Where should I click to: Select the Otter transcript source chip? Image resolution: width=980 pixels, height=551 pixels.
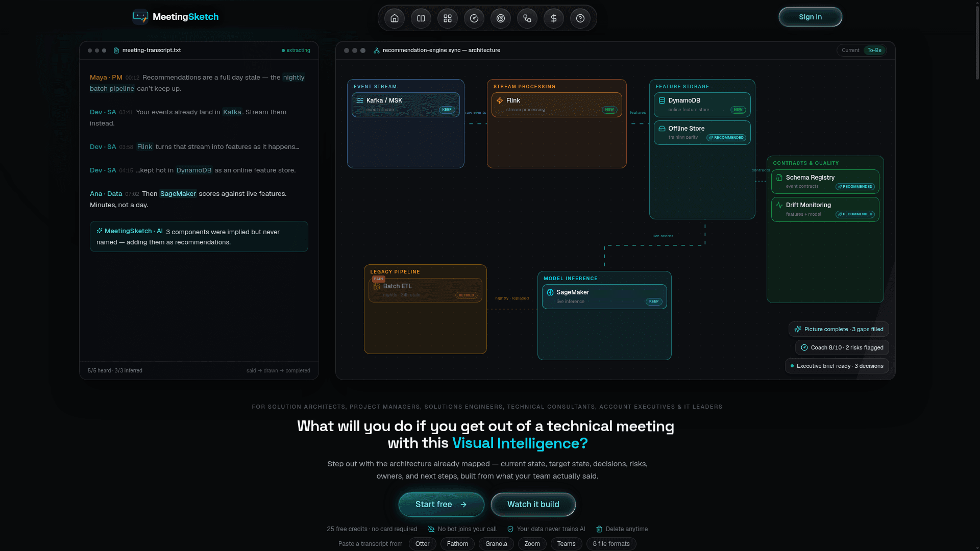[x=422, y=544]
